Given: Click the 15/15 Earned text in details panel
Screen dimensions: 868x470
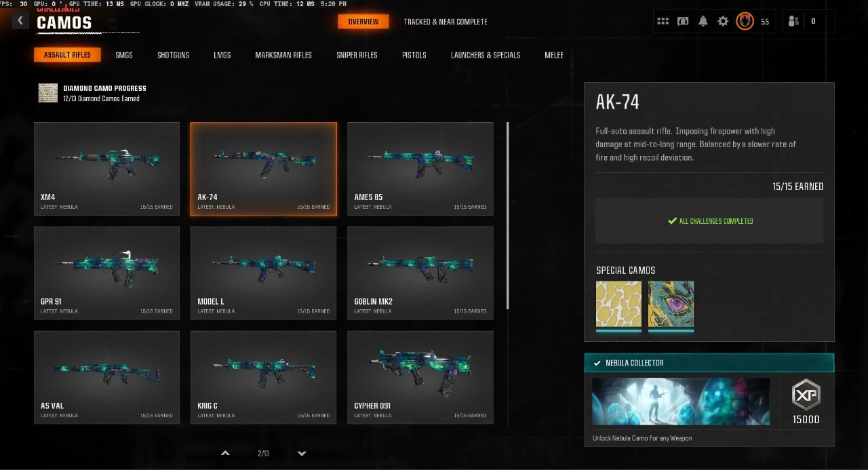Looking at the screenshot, I should (x=798, y=187).
